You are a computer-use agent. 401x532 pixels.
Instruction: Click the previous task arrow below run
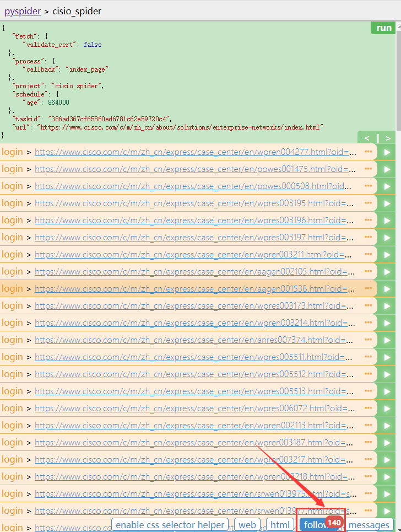(x=367, y=138)
